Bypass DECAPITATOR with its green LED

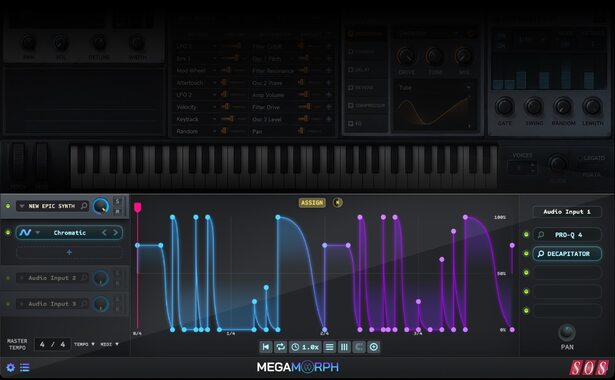point(526,254)
